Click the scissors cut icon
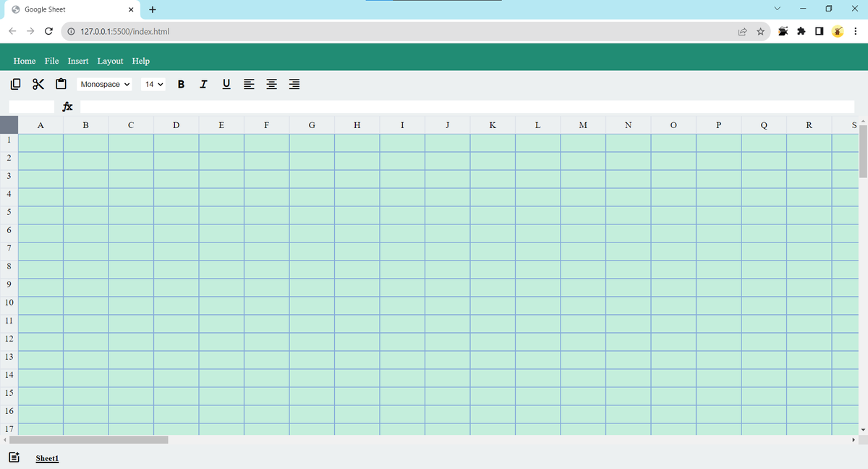 pyautogui.click(x=38, y=84)
